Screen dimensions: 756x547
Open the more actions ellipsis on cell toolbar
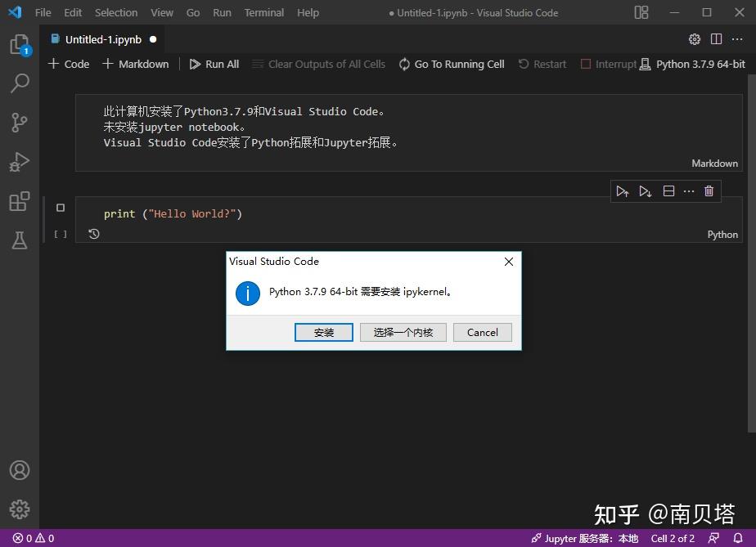click(688, 191)
